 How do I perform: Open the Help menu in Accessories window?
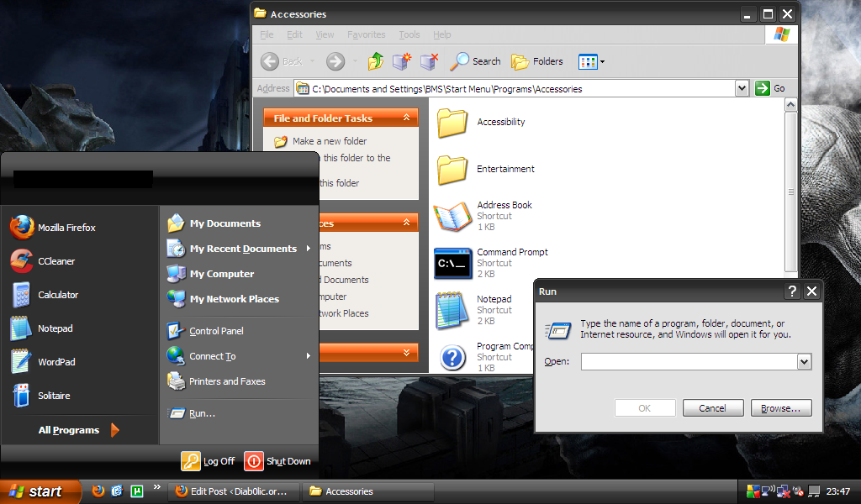pyautogui.click(x=442, y=34)
